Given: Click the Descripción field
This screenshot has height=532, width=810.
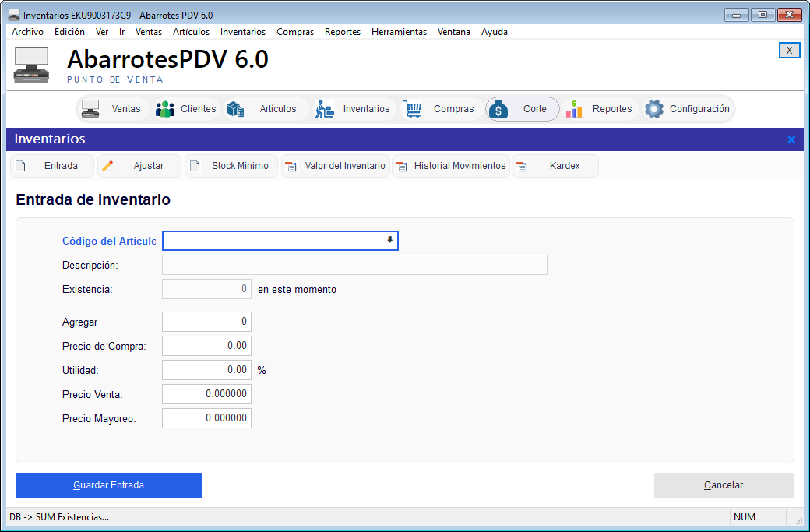Looking at the screenshot, I should click(x=354, y=265).
